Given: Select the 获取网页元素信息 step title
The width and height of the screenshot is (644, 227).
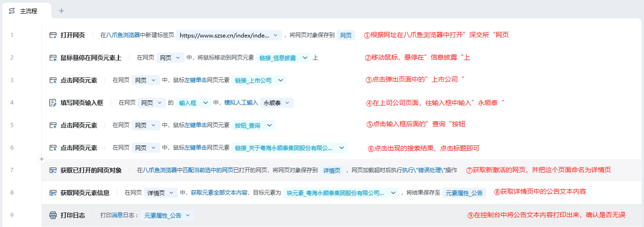Looking at the screenshot, I should tap(85, 193).
